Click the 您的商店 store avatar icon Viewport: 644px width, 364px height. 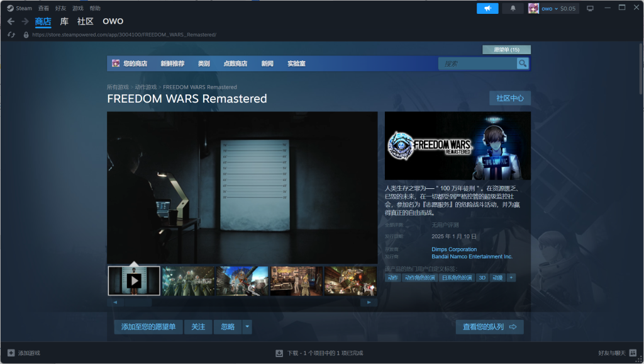click(x=116, y=64)
